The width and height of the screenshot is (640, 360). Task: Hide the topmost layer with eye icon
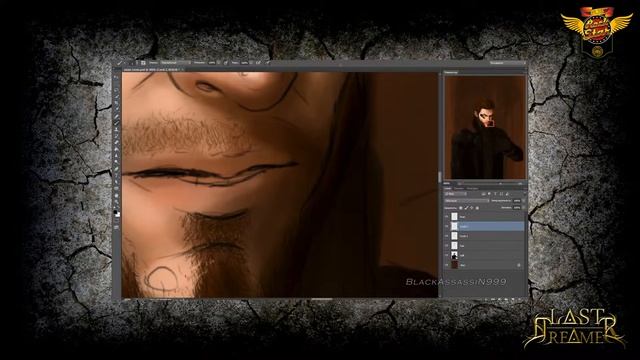click(x=446, y=217)
